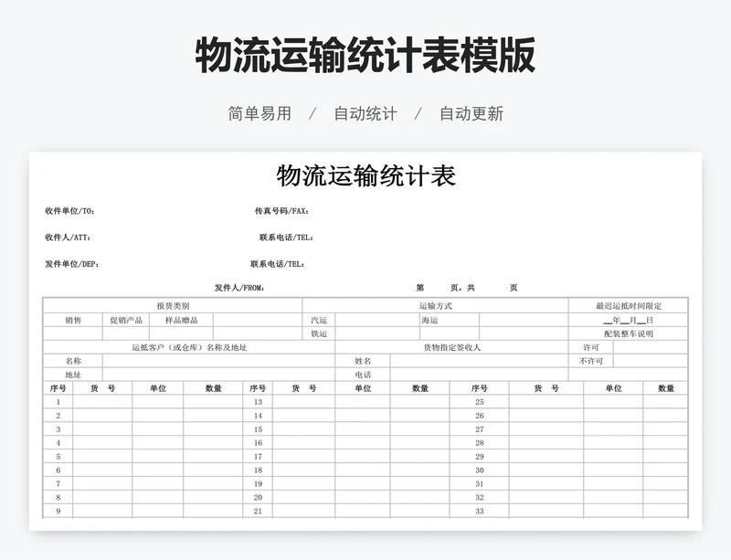Viewport: 731px width, 560px height.
Task: Select the 销售 cell
Action: (73, 320)
